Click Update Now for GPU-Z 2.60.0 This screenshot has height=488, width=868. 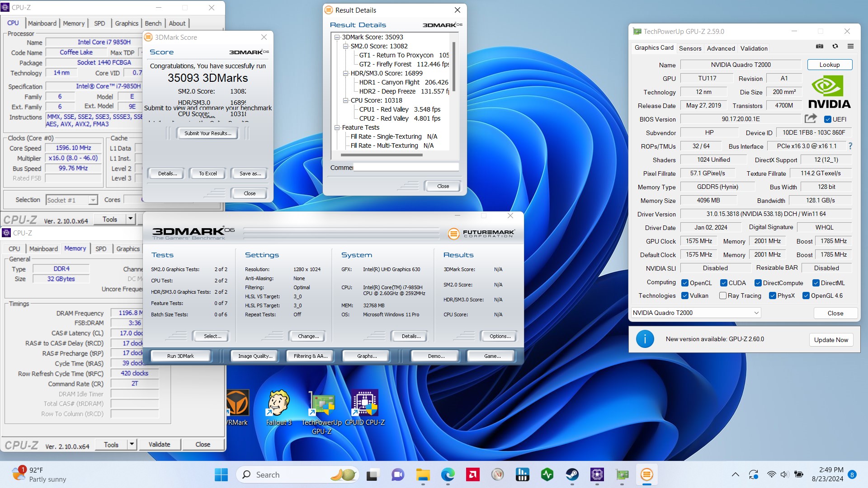831,340
